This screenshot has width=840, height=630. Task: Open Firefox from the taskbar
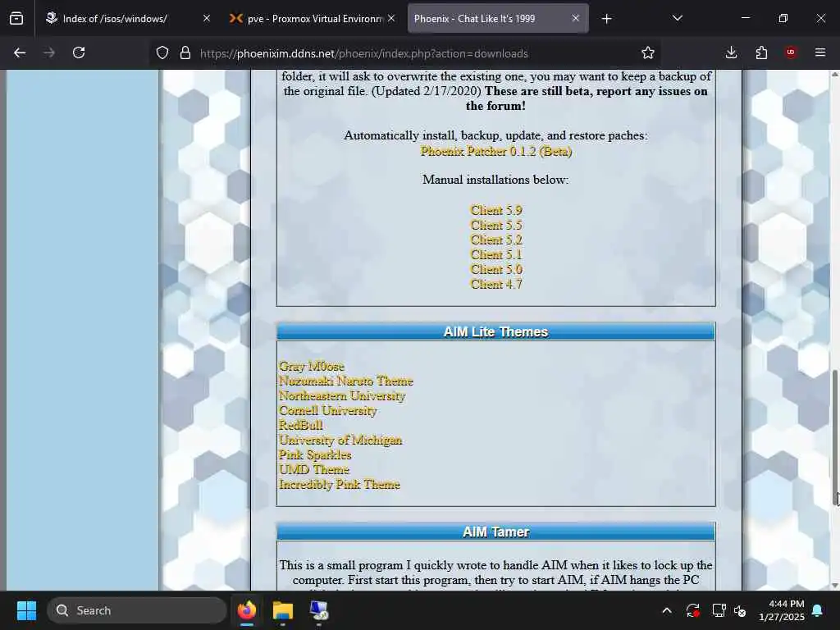coord(247,610)
